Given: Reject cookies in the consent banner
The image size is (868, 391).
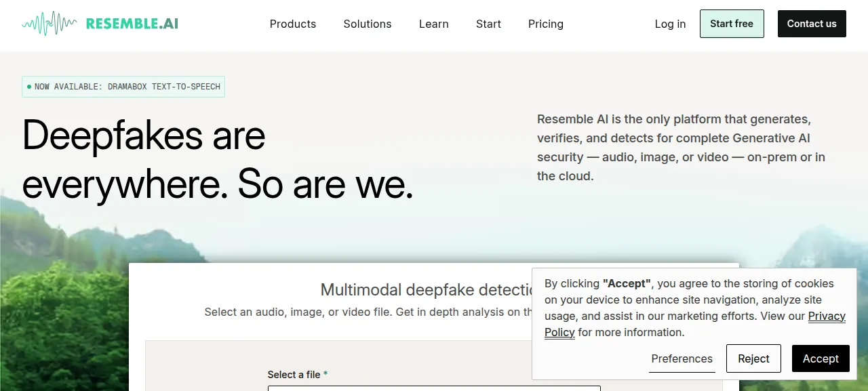Looking at the screenshot, I should (x=753, y=358).
